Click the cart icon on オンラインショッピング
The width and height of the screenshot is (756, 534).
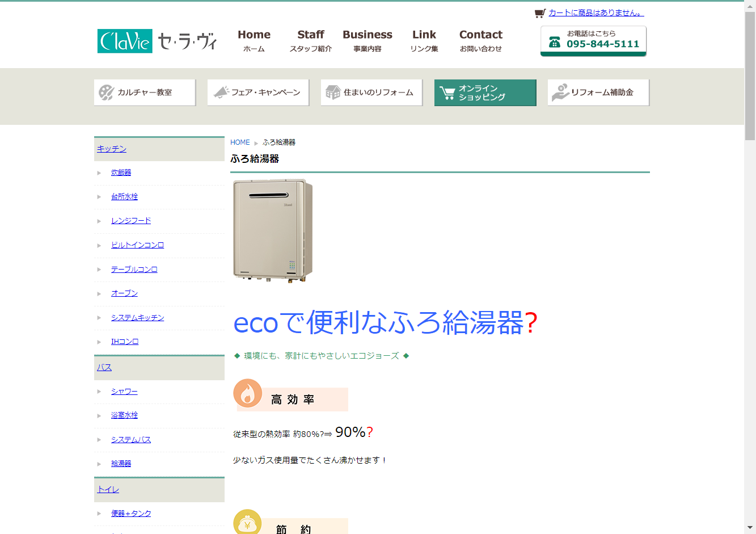(x=447, y=93)
